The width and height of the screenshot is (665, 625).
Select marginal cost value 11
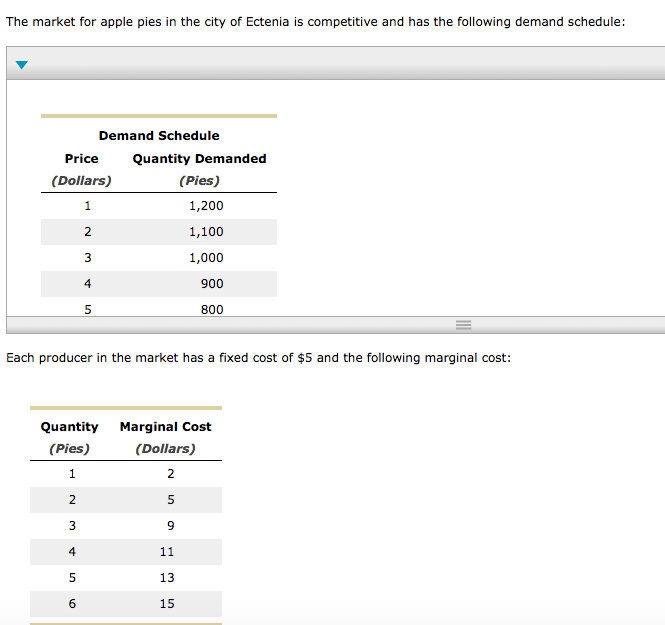167,551
